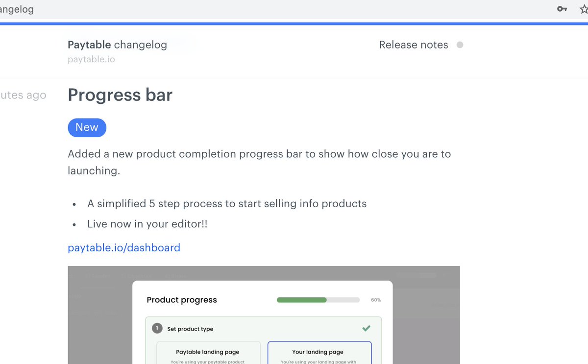Click 'A simplified 5 step process' bullet text
The image size is (588, 364).
227,203
